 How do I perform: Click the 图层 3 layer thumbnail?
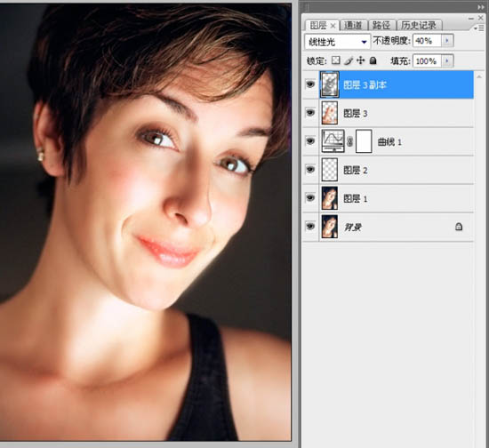coord(330,113)
